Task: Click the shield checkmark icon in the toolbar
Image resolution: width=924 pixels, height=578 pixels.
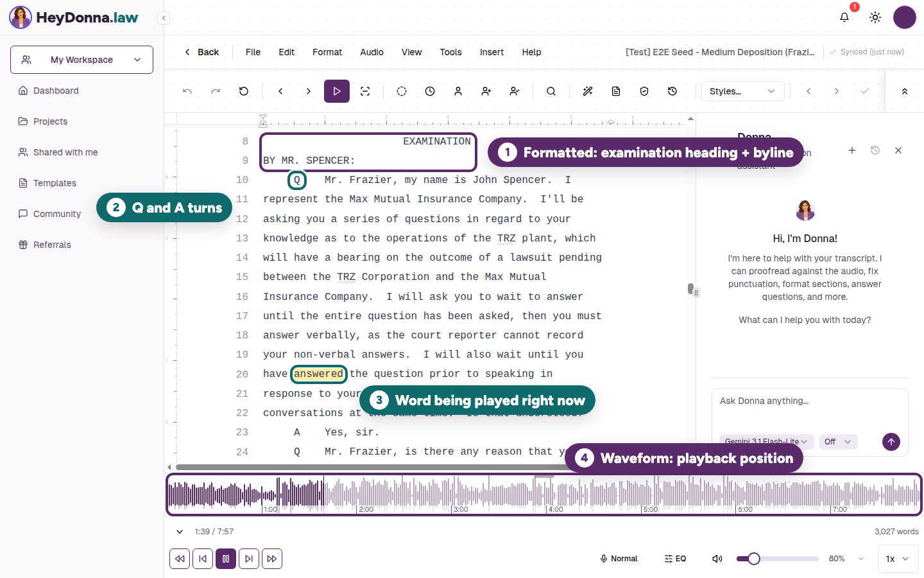Action: click(644, 91)
